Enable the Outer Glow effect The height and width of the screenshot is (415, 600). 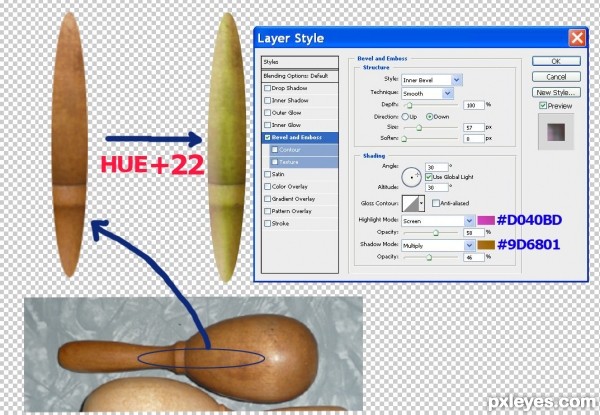click(267, 113)
